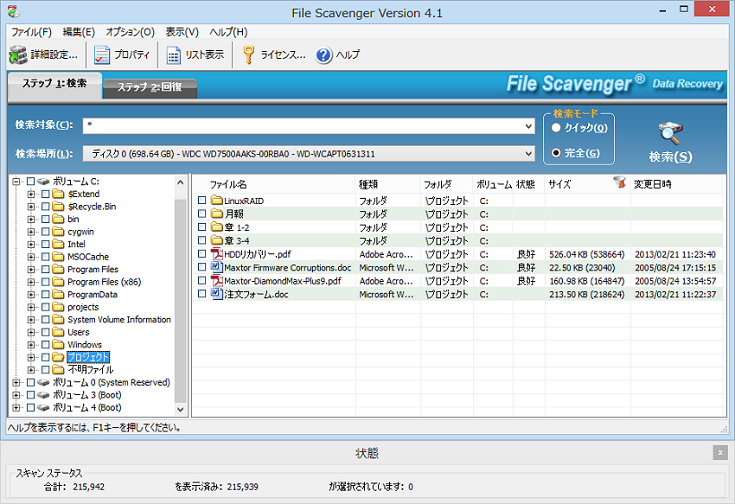The height and width of the screenshot is (504, 735).
Task: Select the クイック(Q) search mode radio
Action: (556, 128)
